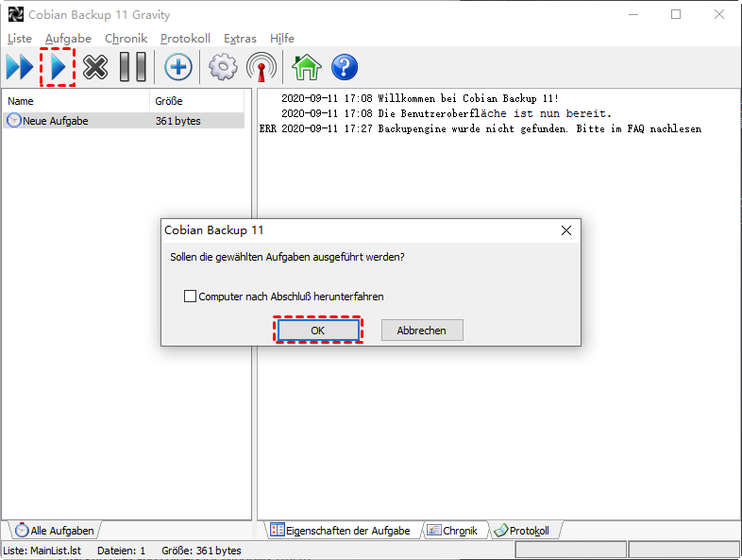The height and width of the screenshot is (560, 742).
Task: Close the Cobian Backup 11 dialog
Action: pos(566,230)
